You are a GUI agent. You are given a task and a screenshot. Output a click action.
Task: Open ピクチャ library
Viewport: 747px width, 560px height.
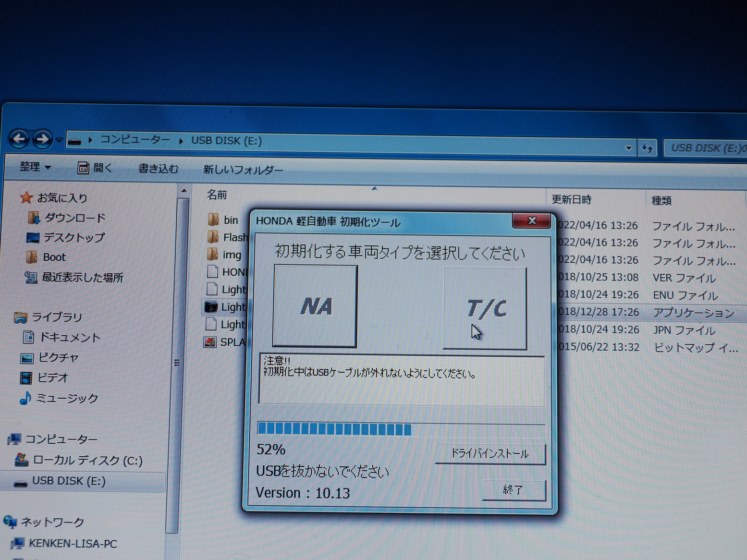click(49, 357)
